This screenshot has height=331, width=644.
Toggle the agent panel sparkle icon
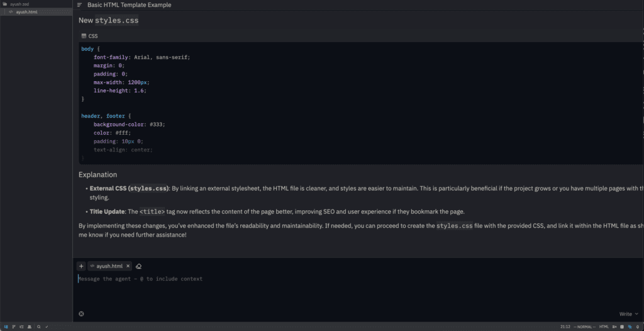coord(630,327)
